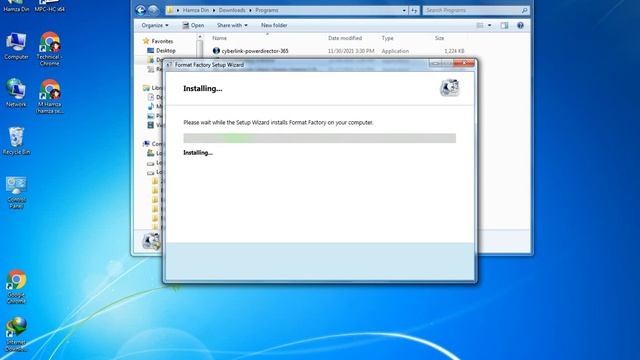Close the Format Factory Setup Wizard
640x360 pixels.
coord(464,63)
